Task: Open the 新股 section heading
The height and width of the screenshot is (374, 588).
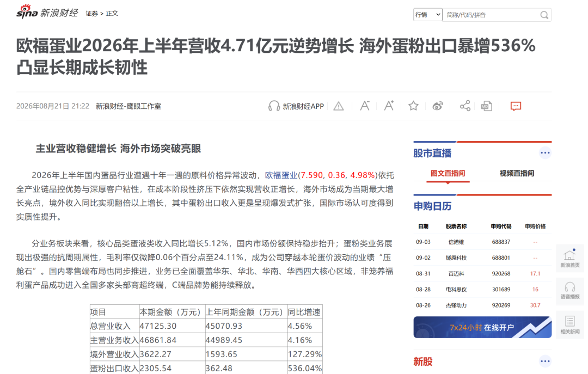Action: point(423,361)
